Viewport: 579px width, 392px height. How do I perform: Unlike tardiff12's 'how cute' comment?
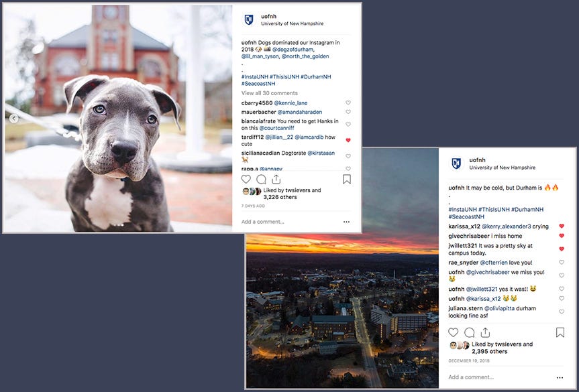coord(348,141)
